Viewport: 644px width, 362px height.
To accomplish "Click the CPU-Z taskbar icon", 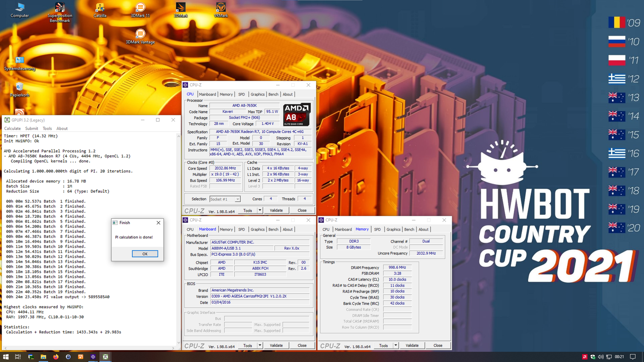I will point(93,357).
